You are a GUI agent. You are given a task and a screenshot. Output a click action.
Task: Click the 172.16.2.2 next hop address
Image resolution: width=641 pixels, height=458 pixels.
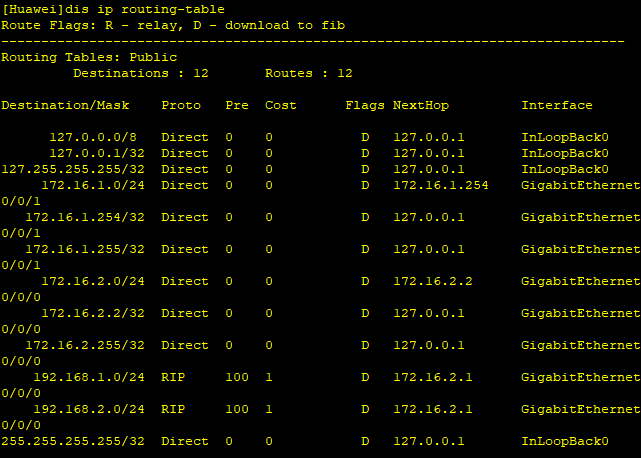[433, 281]
